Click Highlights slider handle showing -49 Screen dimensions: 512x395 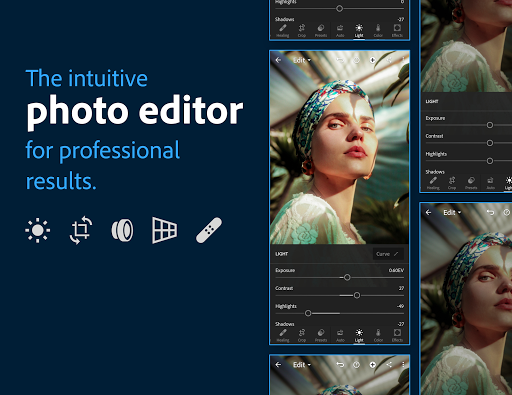[308, 313]
